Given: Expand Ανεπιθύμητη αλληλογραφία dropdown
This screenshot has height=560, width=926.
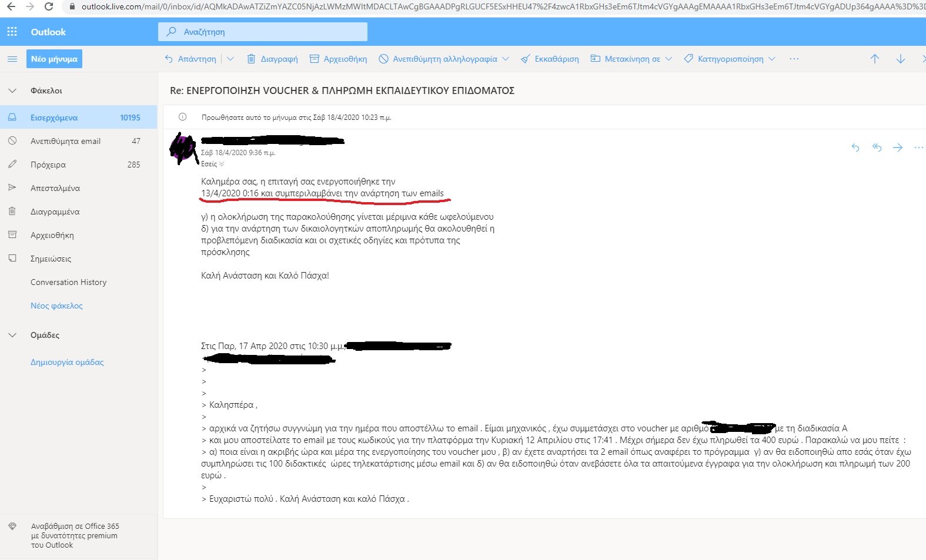Looking at the screenshot, I should click(506, 59).
